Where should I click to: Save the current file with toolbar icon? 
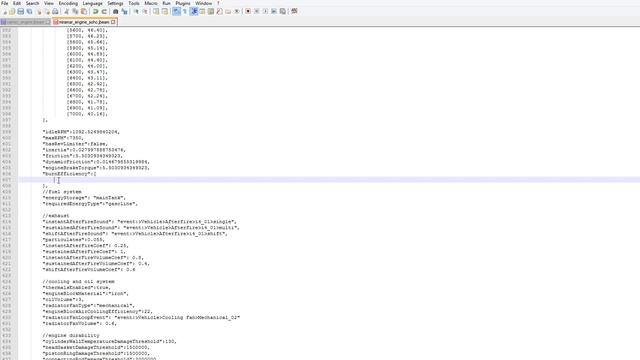(x=21, y=11)
